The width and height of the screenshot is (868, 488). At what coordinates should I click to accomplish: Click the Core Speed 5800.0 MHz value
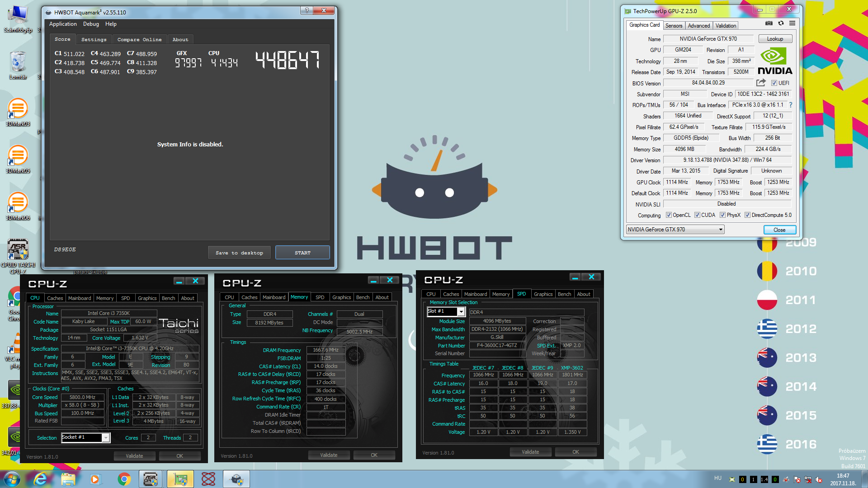pyautogui.click(x=83, y=397)
